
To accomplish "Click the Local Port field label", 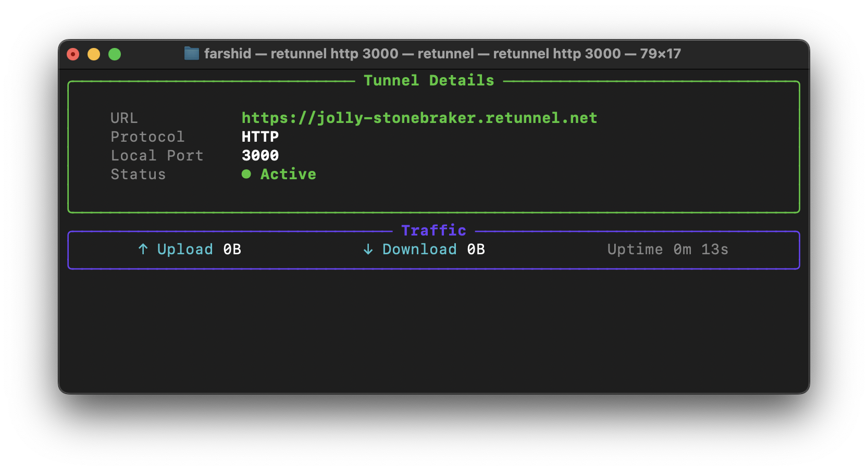I will click(x=157, y=155).
